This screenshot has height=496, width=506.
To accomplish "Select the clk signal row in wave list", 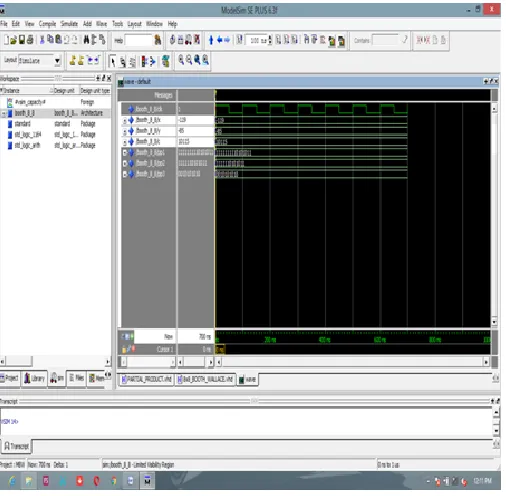I will click(x=149, y=109).
